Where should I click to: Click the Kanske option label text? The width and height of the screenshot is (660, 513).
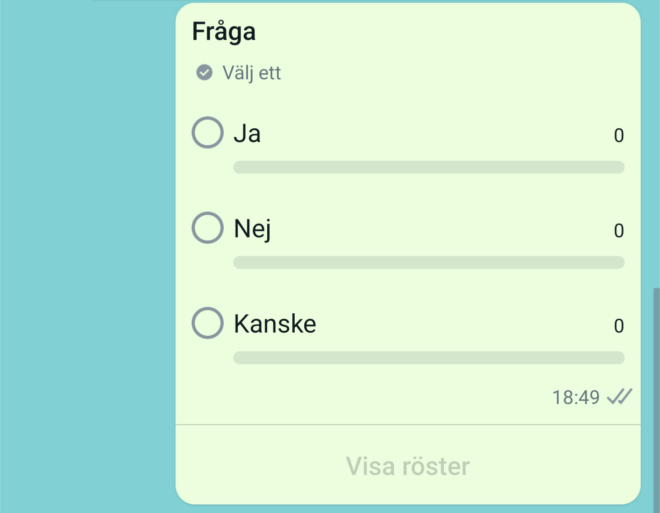(x=275, y=324)
